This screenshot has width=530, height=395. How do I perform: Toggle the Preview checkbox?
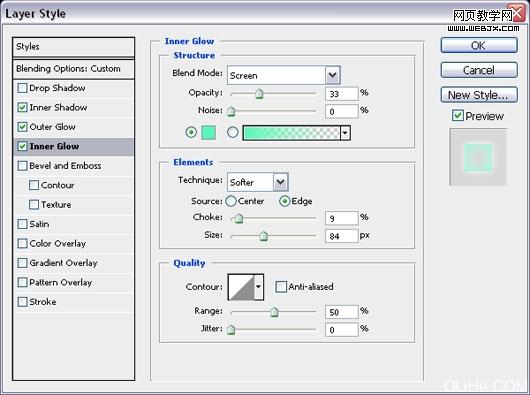click(x=458, y=116)
